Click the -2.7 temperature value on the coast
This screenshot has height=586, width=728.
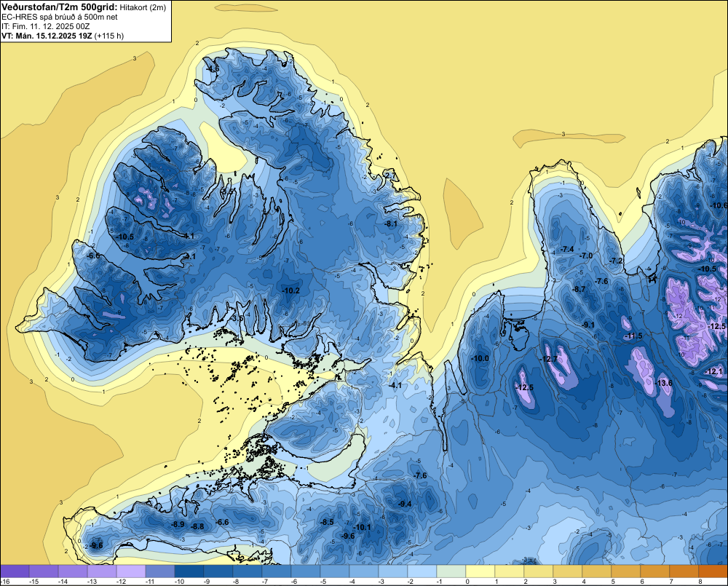coord(389,175)
